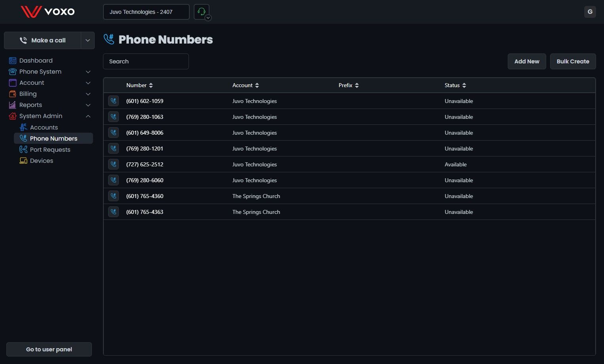The height and width of the screenshot is (364, 604).
Task: Expand the Phone System menu chevron
Action: tap(88, 72)
